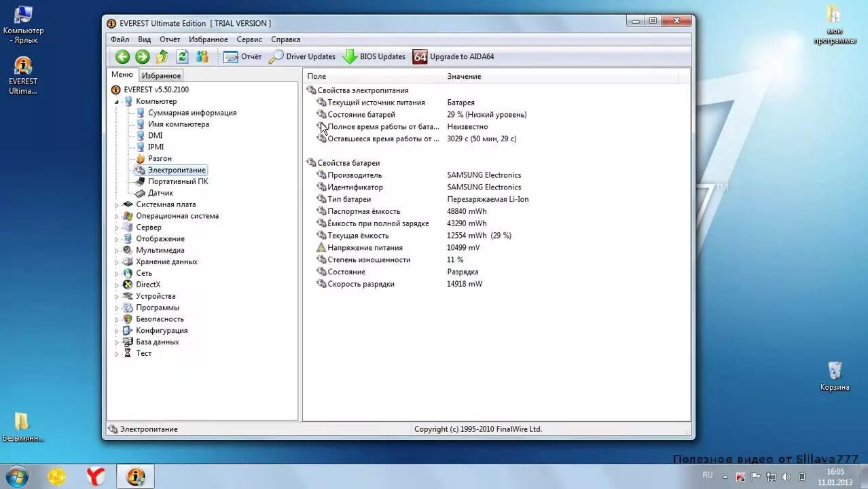Open the Справка menu
The image size is (868, 489).
point(285,39)
